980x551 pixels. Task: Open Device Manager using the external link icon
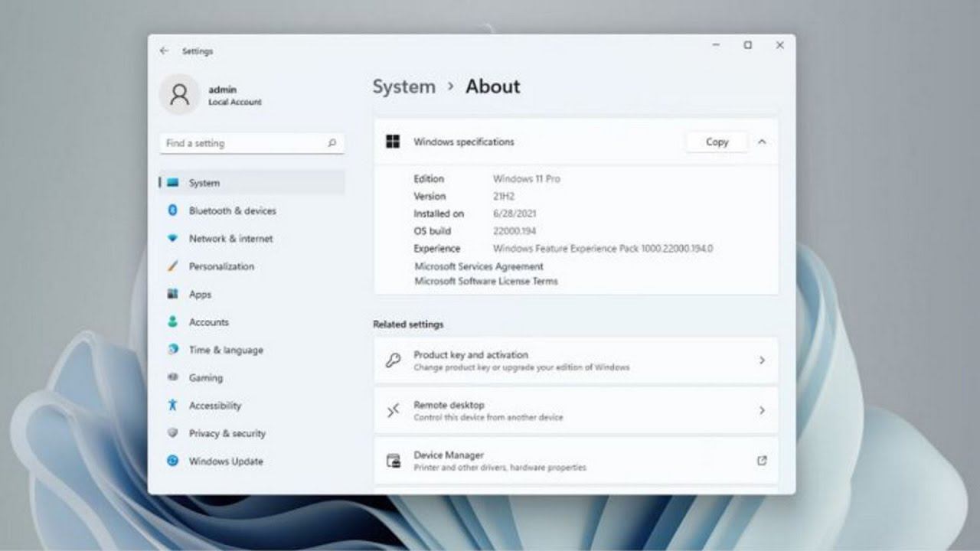pyautogui.click(x=762, y=461)
